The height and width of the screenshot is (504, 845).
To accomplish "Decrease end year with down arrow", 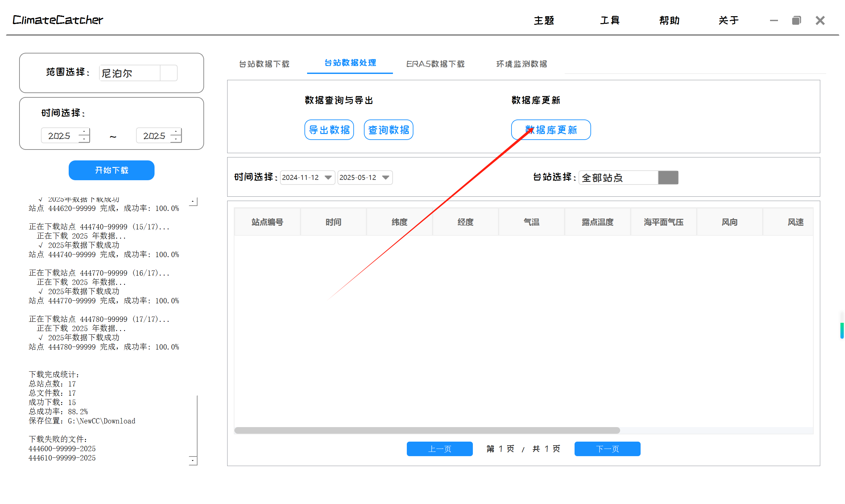I will [176, 139].
